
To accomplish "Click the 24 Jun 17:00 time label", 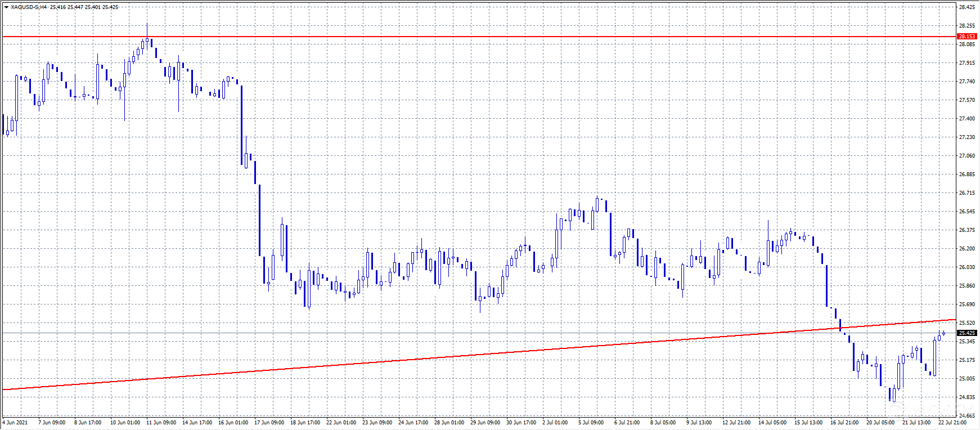I will (413, 423).
